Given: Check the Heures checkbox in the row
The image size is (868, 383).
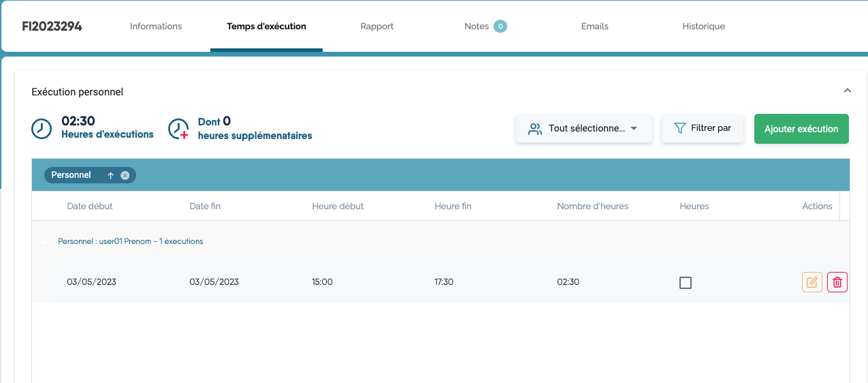Looking at the screenshot, I should [686, 283].
